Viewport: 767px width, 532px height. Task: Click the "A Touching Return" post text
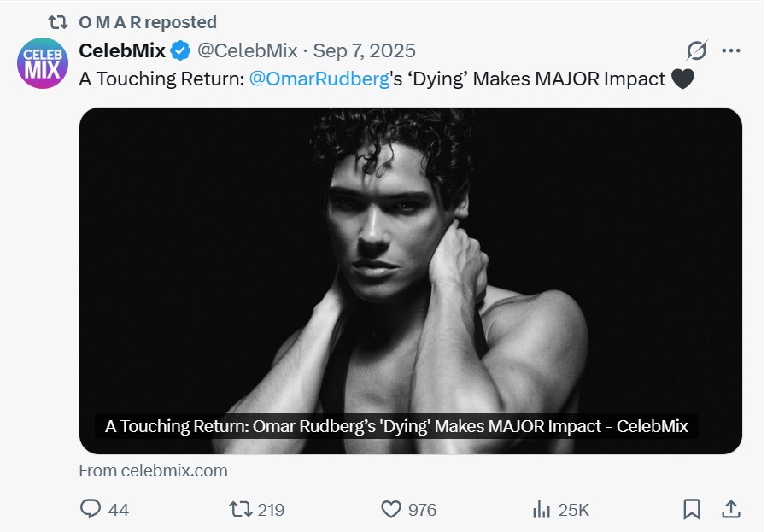[x=162, y=79]
